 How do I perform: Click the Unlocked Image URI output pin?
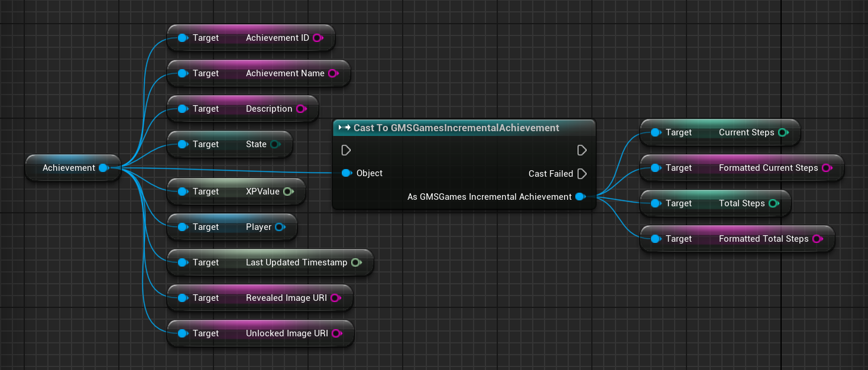click(336, 333)
